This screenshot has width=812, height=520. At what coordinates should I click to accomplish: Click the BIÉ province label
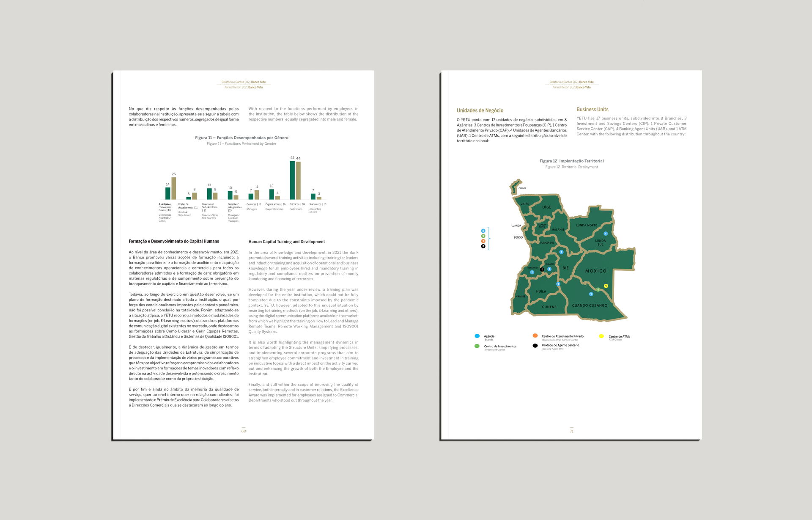coord(565,268)
